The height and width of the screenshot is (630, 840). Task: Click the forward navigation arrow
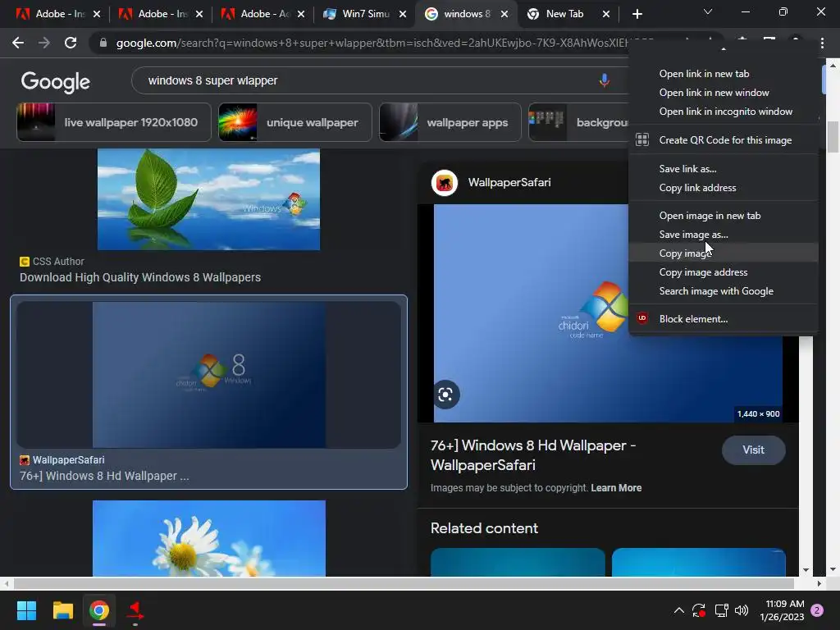(x=44, y=43)
